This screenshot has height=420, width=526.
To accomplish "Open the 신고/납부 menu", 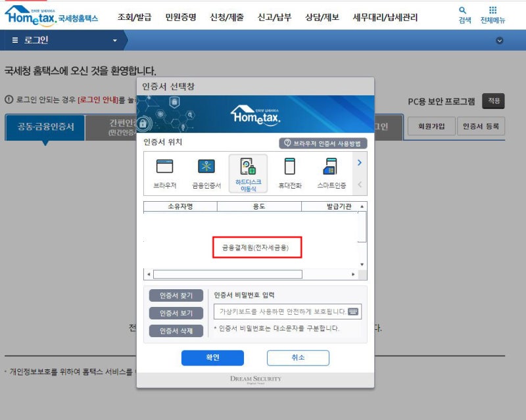I will (274, 17).
